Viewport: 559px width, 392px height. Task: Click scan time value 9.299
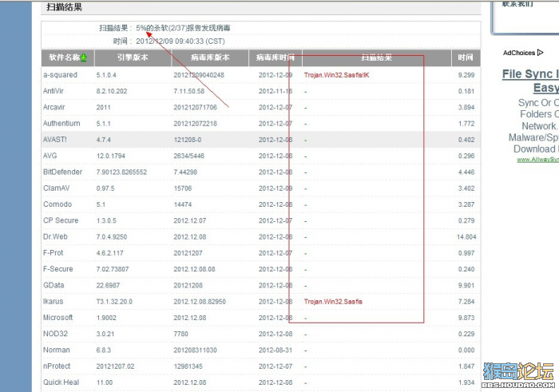click(x=466, y=75)
